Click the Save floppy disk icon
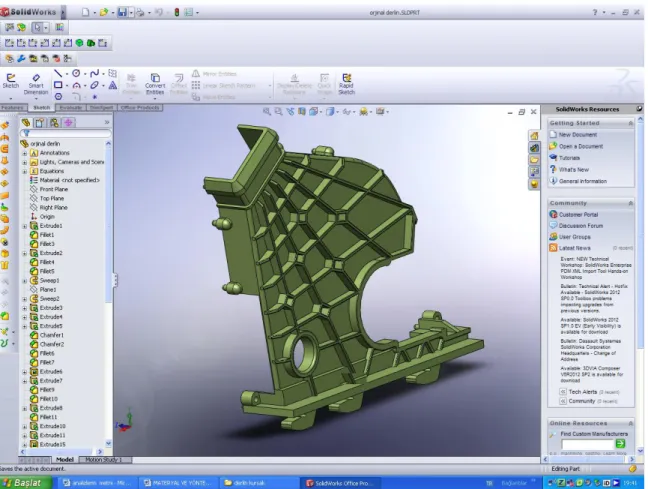 pyautogui.click(x=122, y=12)
